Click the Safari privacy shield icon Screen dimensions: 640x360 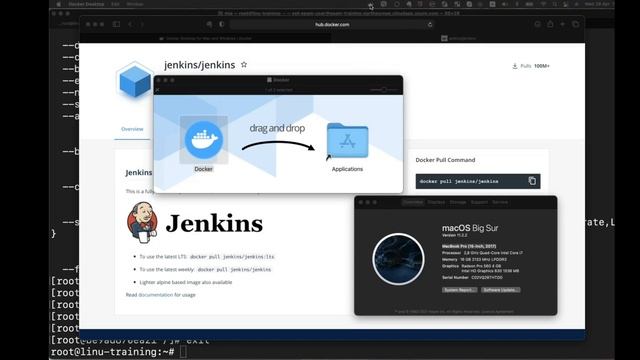[222, 24]
